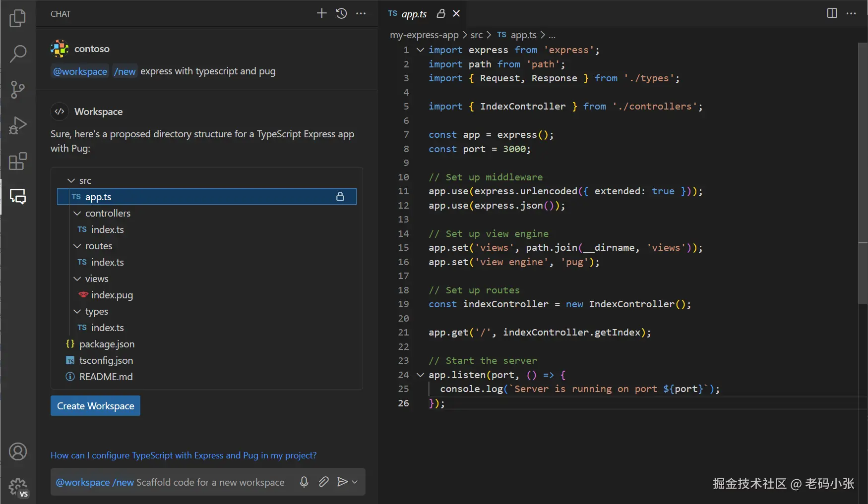Open the Explorer view in activity bar
This screenshot has width=868, height=504.
tap(18, 18)
